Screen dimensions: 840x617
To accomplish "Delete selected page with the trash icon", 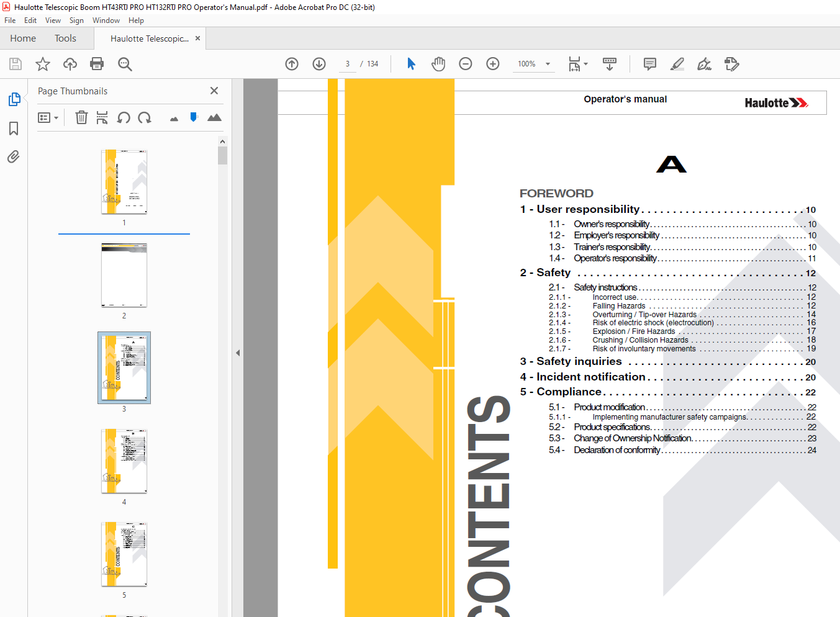I will pos(81,117).
